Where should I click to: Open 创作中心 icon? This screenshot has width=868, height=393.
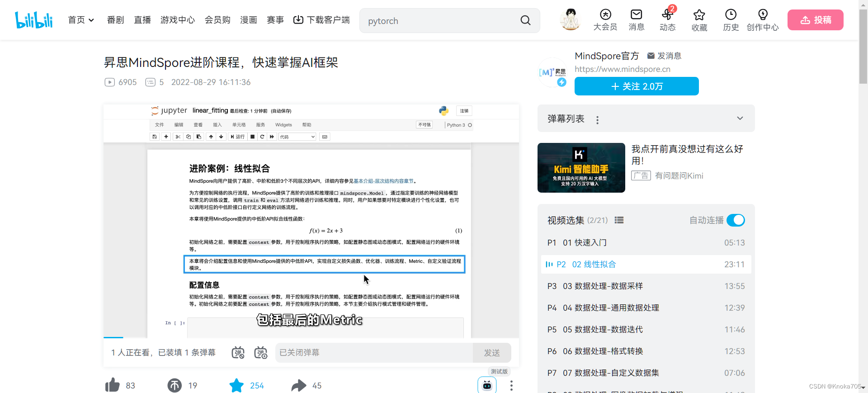[x=763, y=20]
